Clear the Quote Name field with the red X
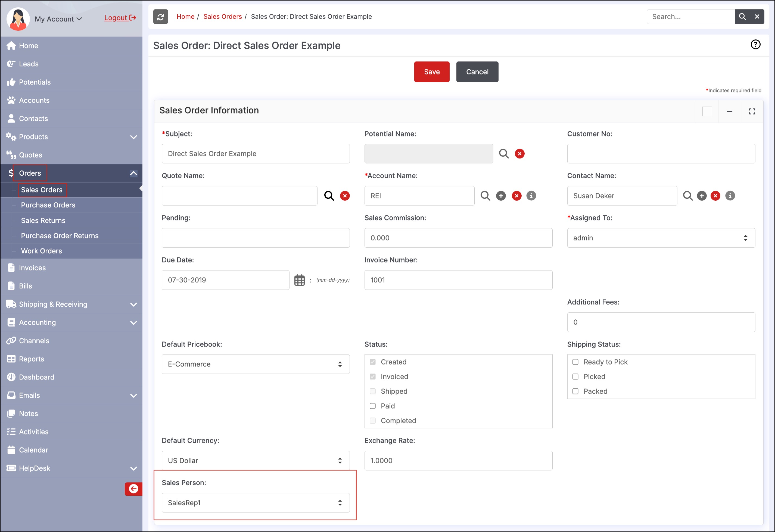This screenshot has height=532, width=775. click(345, 196)
